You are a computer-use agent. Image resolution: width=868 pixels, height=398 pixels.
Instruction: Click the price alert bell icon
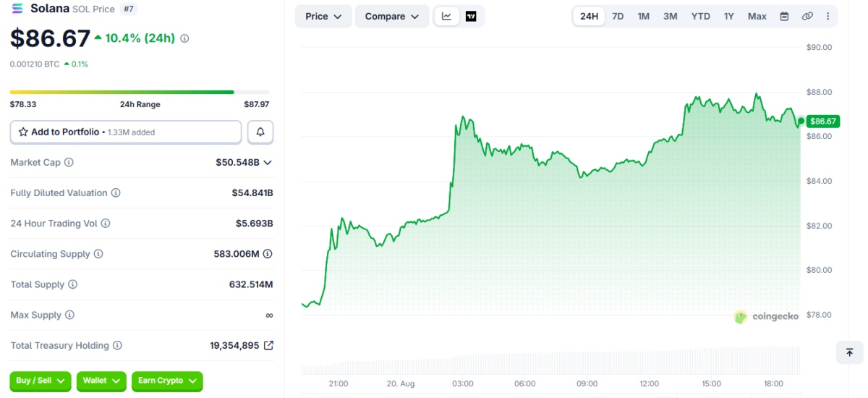pos(260,132)
